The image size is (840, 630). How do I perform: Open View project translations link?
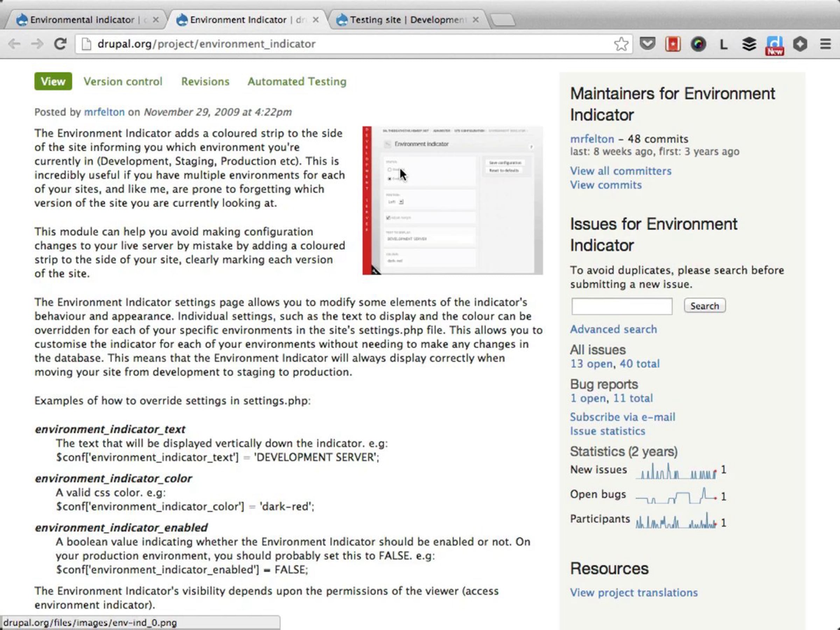coord(634,593)
